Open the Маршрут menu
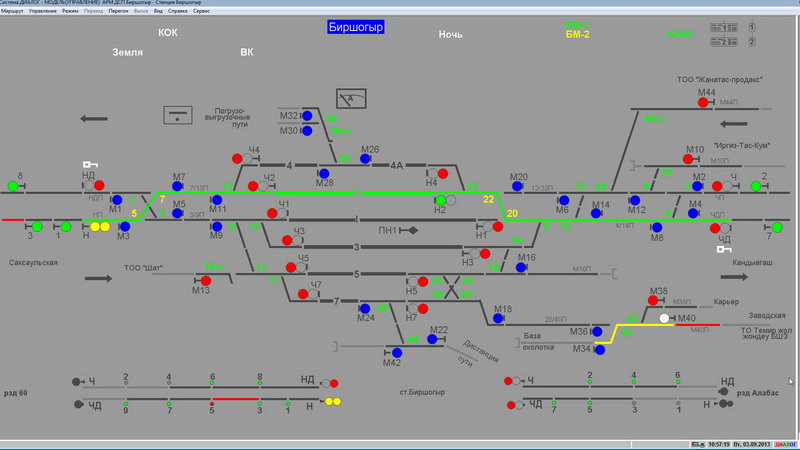Screen dimensions: 800x450 12,11
